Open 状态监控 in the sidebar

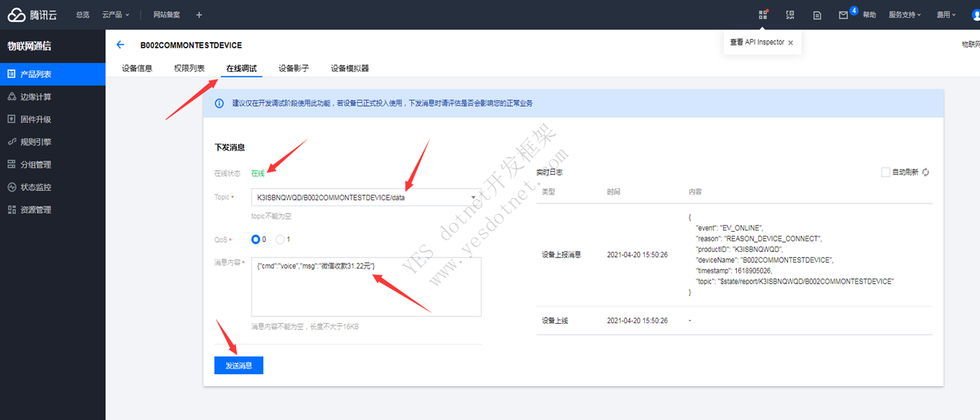point(53,187)
